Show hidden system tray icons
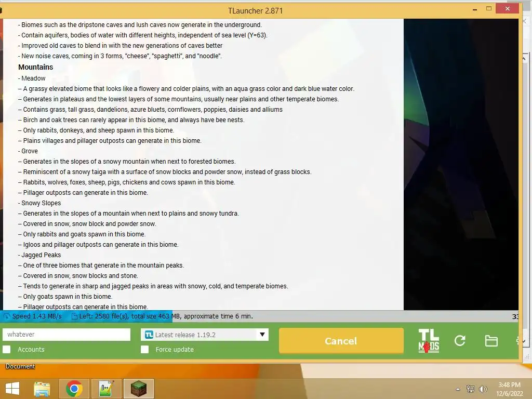The image size is (532, 399). [458, 389]
